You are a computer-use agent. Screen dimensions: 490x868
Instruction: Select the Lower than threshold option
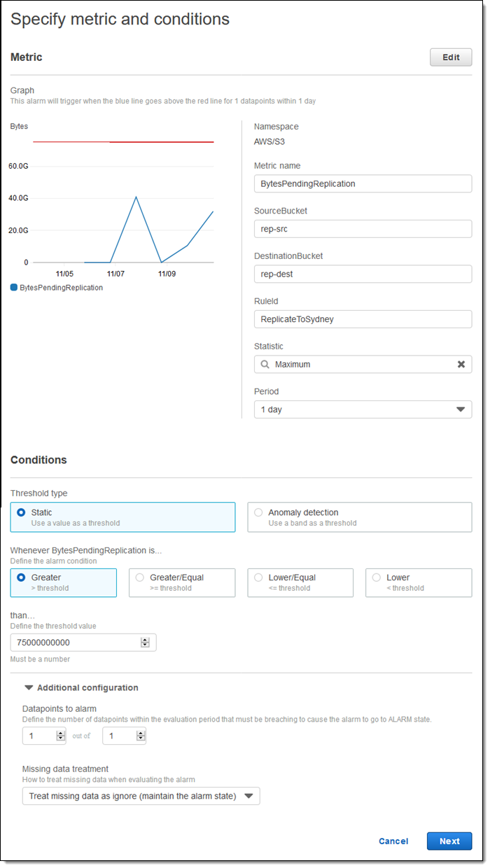377,577
